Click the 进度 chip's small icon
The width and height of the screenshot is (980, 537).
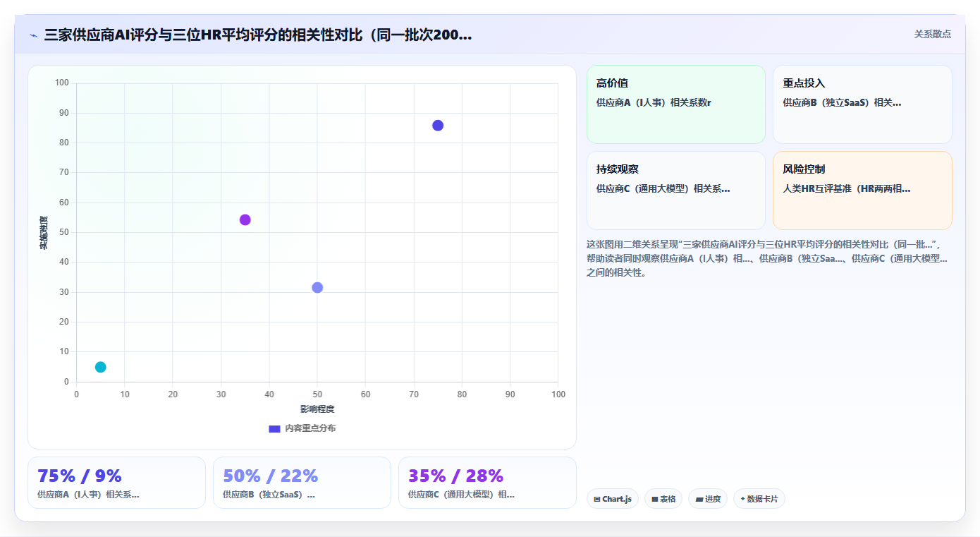pos(699,499)
